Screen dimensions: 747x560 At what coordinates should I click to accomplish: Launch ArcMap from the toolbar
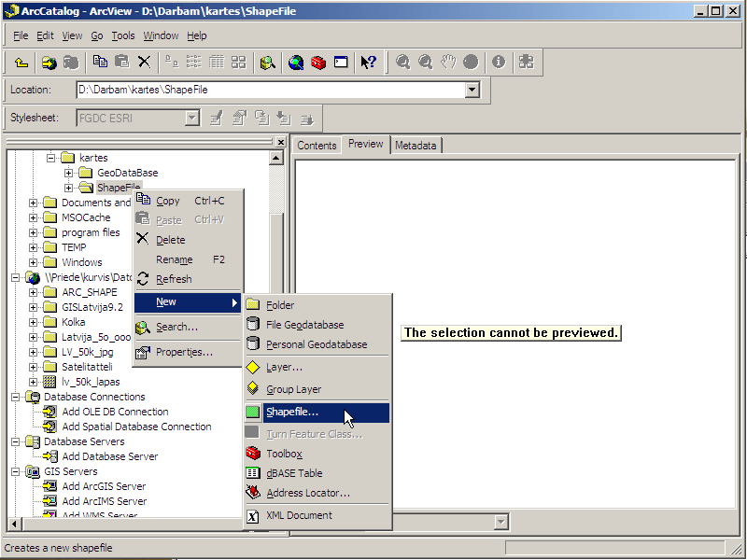[x=296, y=63]
